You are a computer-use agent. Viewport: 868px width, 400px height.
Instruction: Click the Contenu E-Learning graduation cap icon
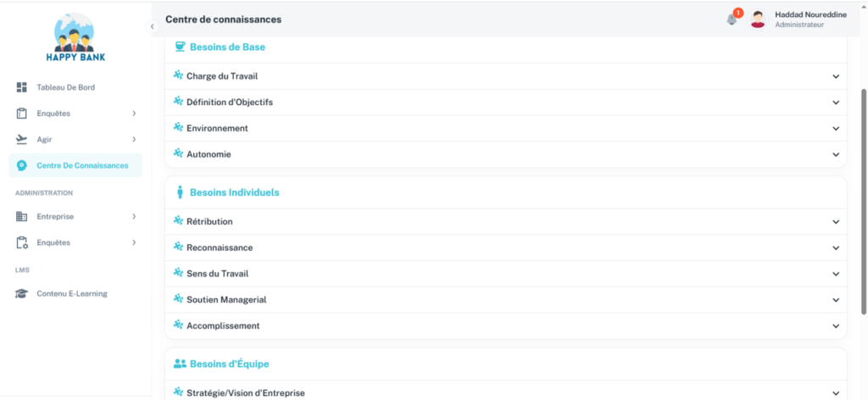[22, 294]
